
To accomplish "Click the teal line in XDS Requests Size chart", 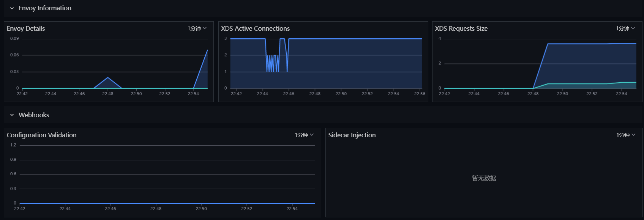I will click(x=585, y=84).
